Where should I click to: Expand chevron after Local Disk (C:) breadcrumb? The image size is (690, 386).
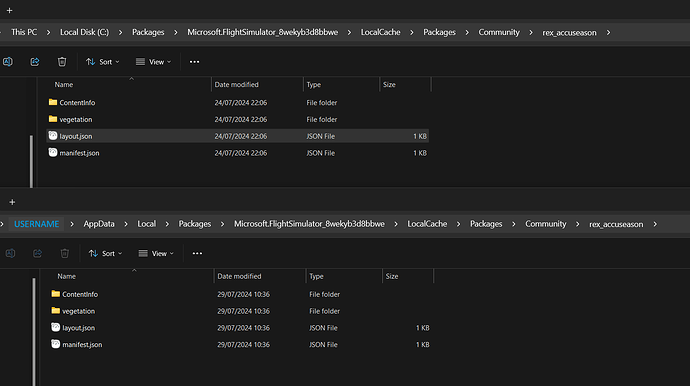(121, 33)
